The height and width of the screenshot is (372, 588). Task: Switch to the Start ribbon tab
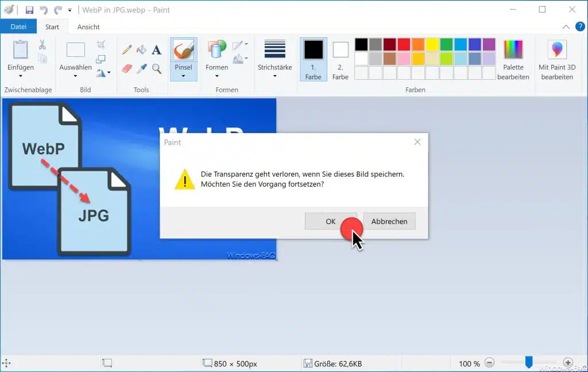click(52, 27)
